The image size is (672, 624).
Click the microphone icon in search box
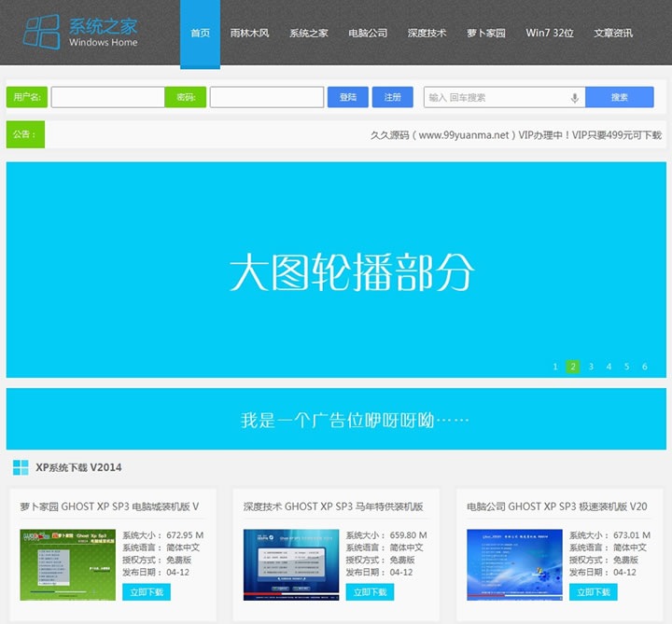coord(575,98)
